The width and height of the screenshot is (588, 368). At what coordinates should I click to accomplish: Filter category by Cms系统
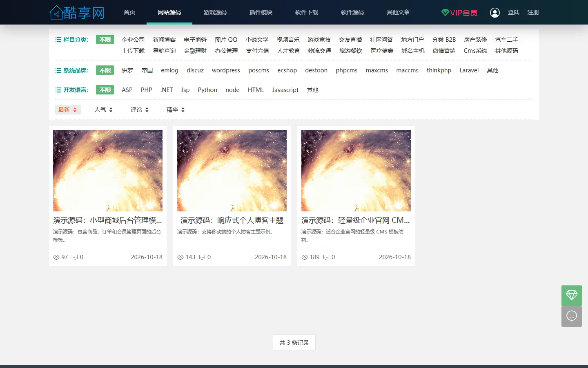(x=475, y=51)
